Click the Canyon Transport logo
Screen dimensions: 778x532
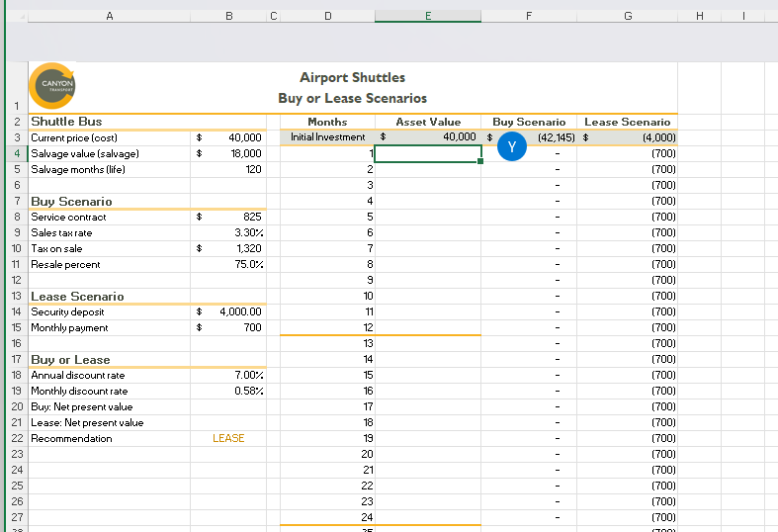pyautogui.click(x=52, y=86)
